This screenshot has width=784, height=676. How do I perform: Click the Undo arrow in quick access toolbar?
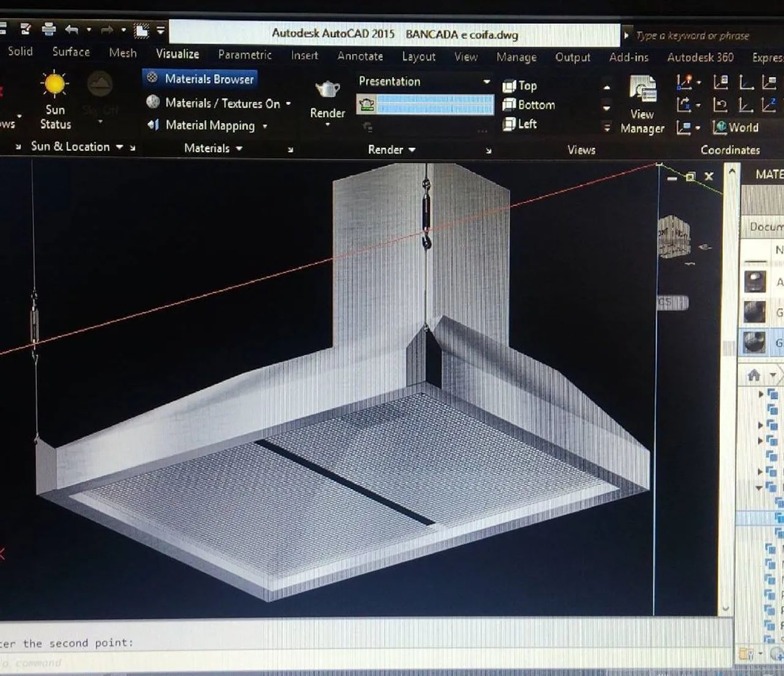tap(72, 29)
